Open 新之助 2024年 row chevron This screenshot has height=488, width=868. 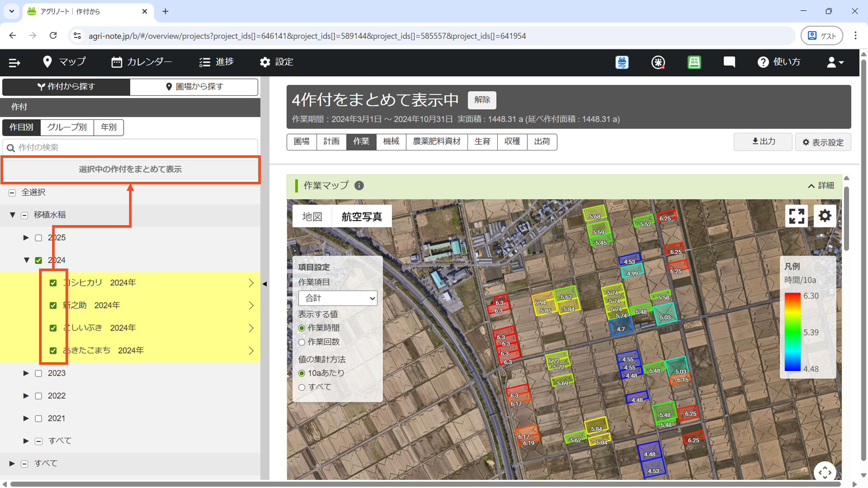click(251, 305)
